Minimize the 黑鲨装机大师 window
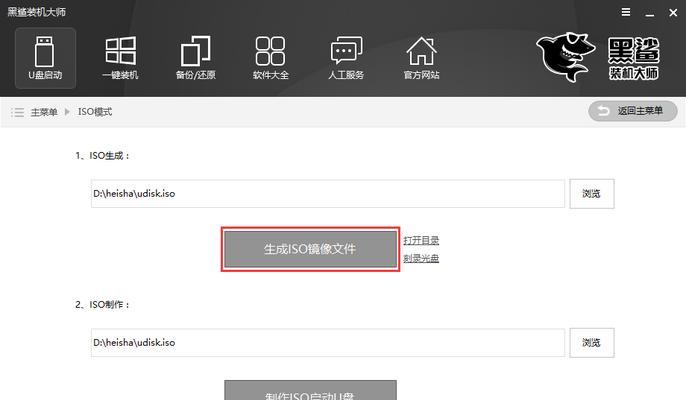 (x=650, y=13)
